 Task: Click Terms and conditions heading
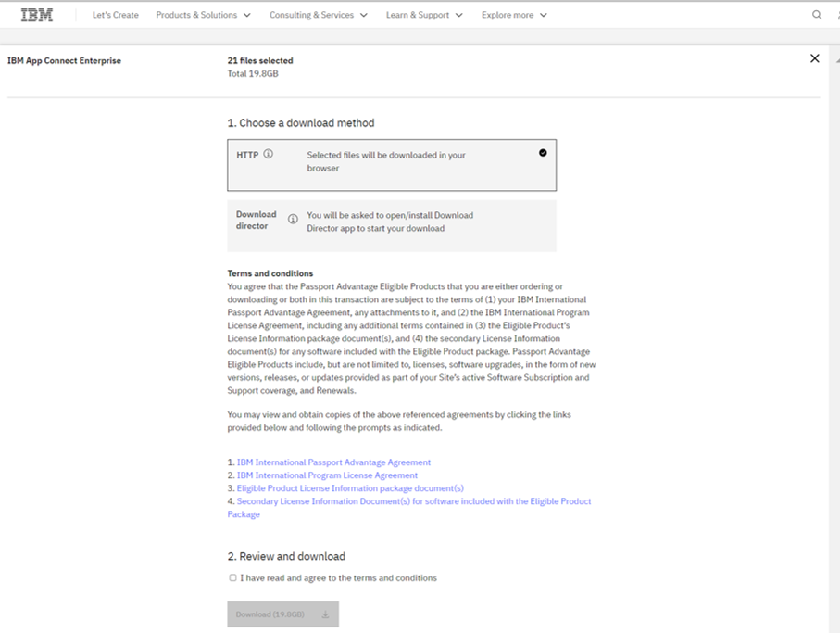270,273
